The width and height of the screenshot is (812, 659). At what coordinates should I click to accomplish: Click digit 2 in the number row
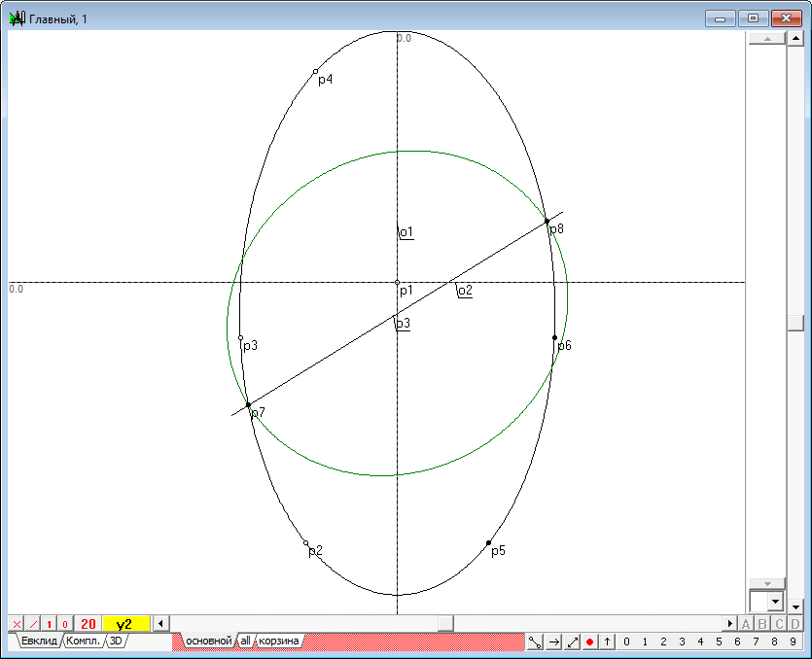pyautogui.click(x=663, y=642)
